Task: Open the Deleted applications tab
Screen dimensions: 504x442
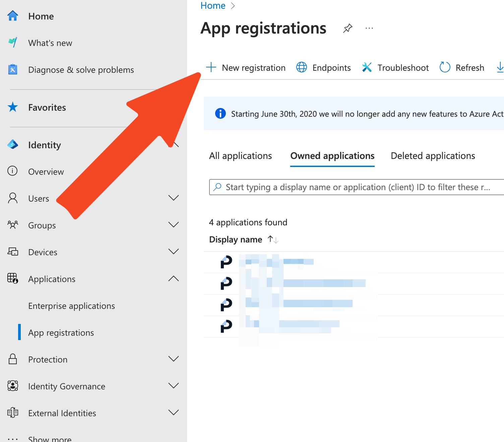Action: pos(433,156)
